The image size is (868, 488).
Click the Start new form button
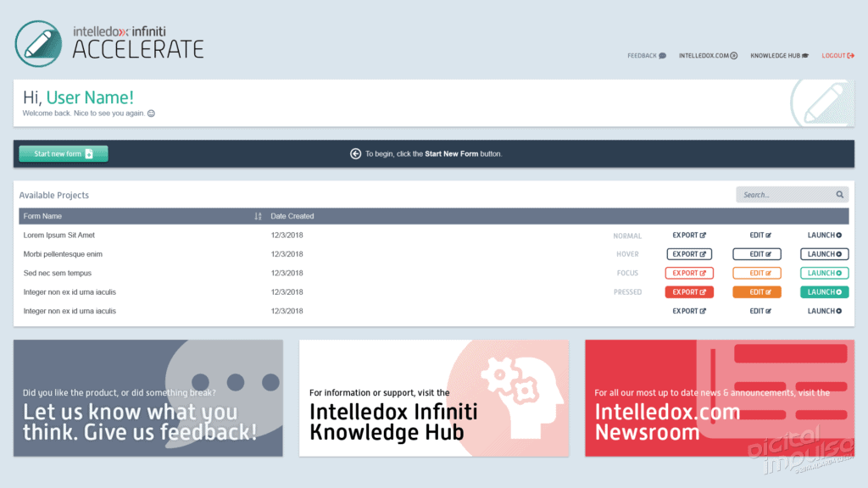coord(64,154)
